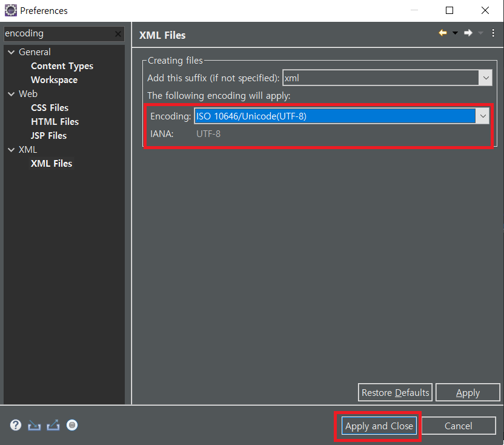Open the JSP Files page
This screenshot has width=504, height=445.
pos(48,135)
